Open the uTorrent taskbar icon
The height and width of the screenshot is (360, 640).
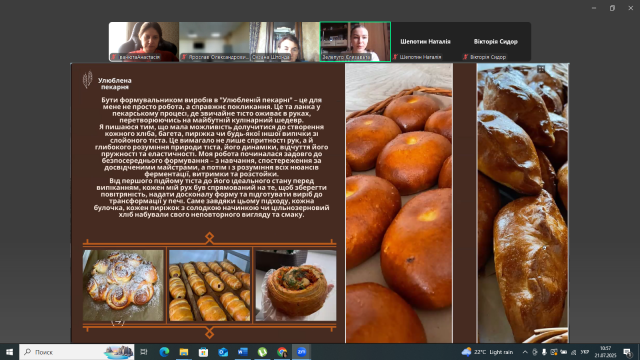click(x=262, y=352)
